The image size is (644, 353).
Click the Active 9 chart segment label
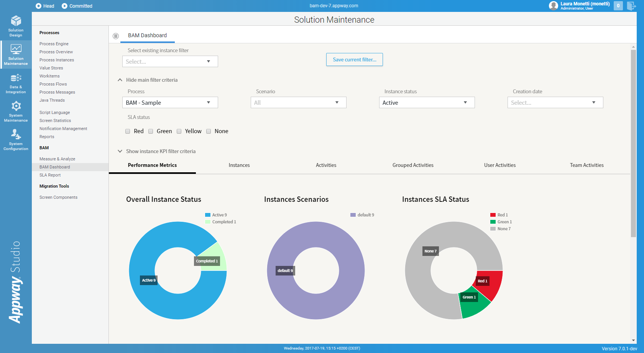click(x=149, y=280)
